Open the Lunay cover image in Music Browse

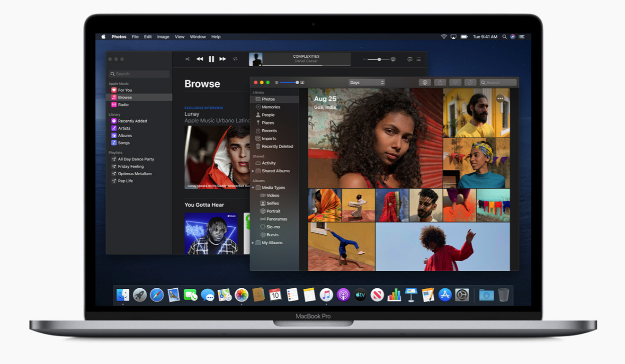tap(217, 157)
